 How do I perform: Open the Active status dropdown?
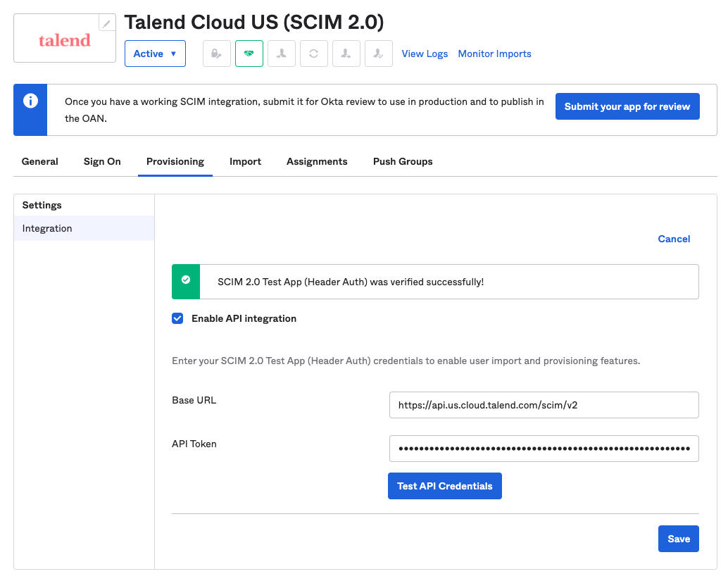tap(155, 54)
